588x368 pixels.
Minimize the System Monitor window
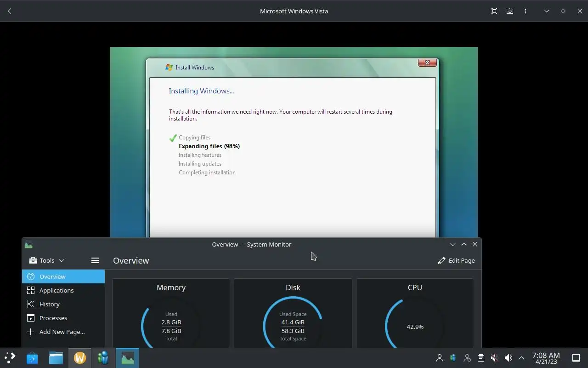[x=453, y=244]
